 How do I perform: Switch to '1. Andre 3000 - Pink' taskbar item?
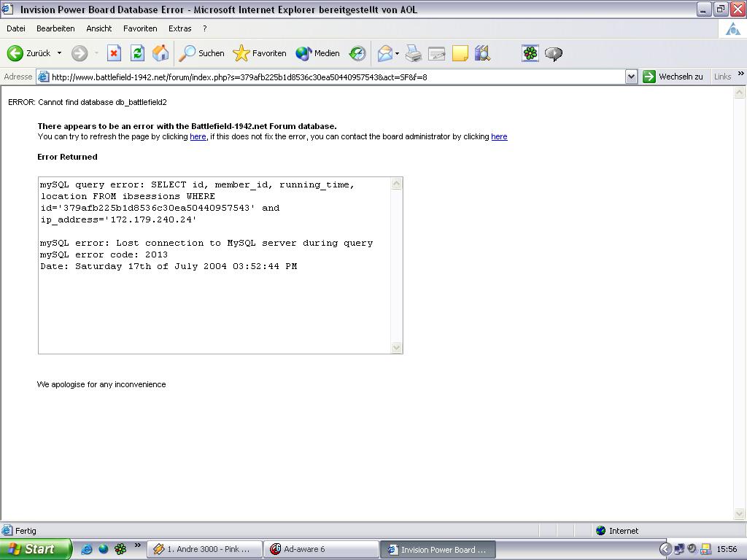(x=205, y=550)
